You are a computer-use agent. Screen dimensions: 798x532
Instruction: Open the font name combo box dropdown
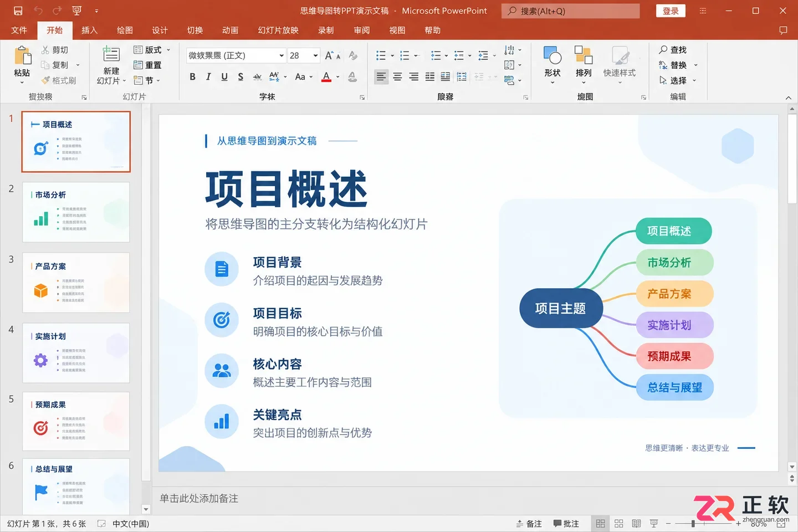[x=282, y=55]
